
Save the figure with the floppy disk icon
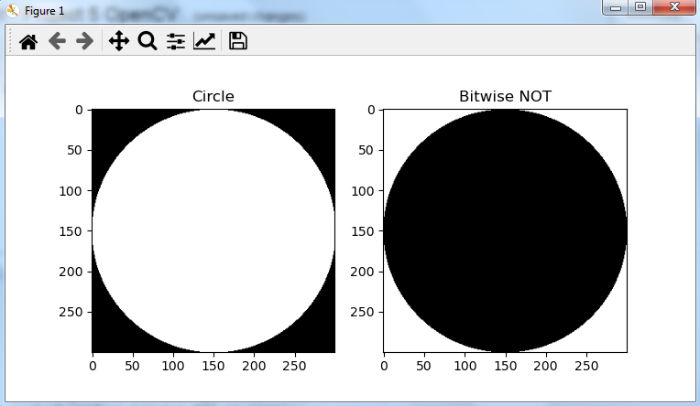click(238, 41)
